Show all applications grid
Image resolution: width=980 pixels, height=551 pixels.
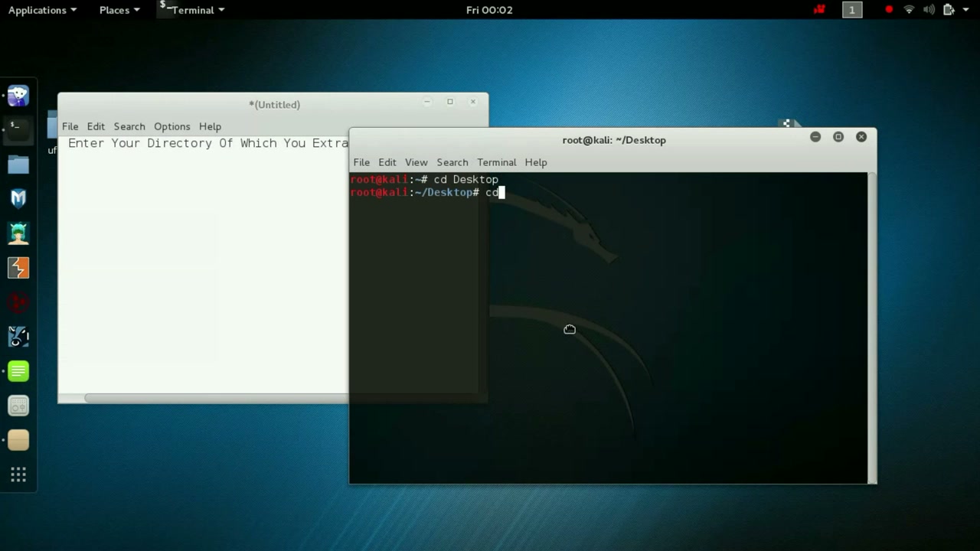pyautogui.click(x=18, y=475)
